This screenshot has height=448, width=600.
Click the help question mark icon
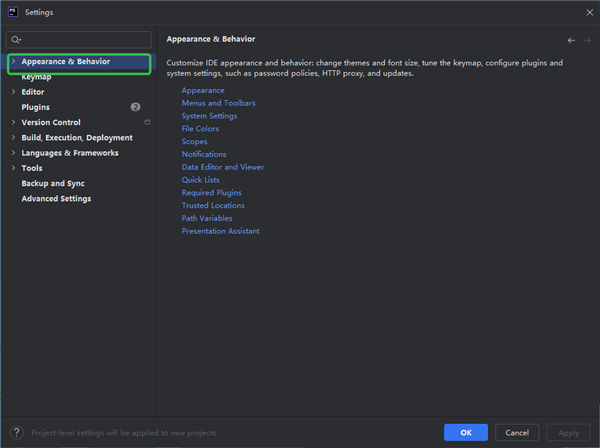[17, 432]
